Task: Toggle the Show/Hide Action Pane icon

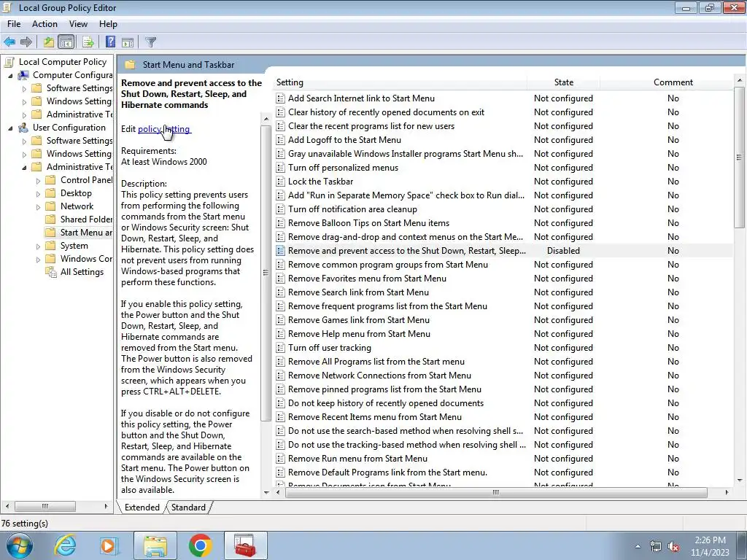Action: (x=128, y=42)
